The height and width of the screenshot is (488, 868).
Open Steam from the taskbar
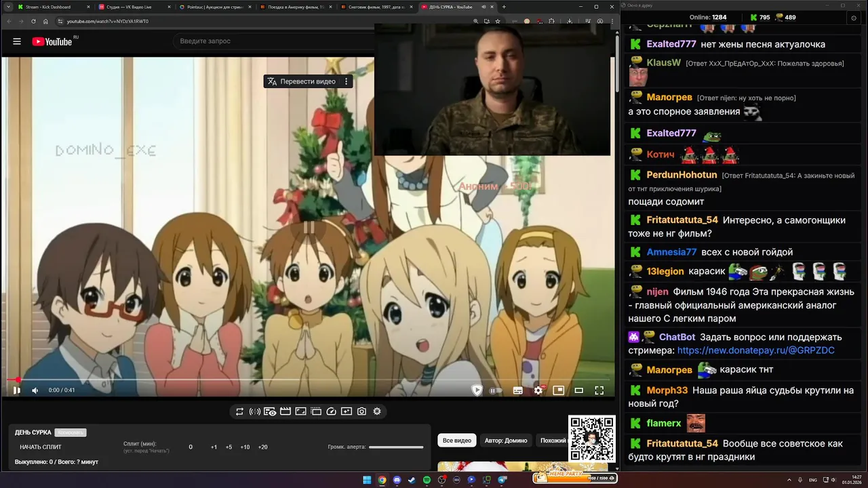pos(412,480)
